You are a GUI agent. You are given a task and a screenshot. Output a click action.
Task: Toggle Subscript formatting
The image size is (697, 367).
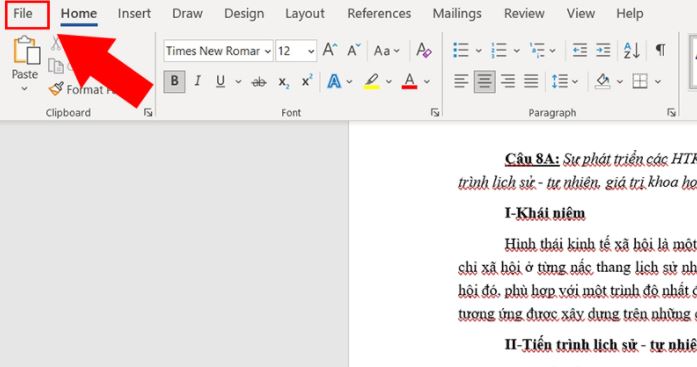pyautogui.click(x=284, y=82)
